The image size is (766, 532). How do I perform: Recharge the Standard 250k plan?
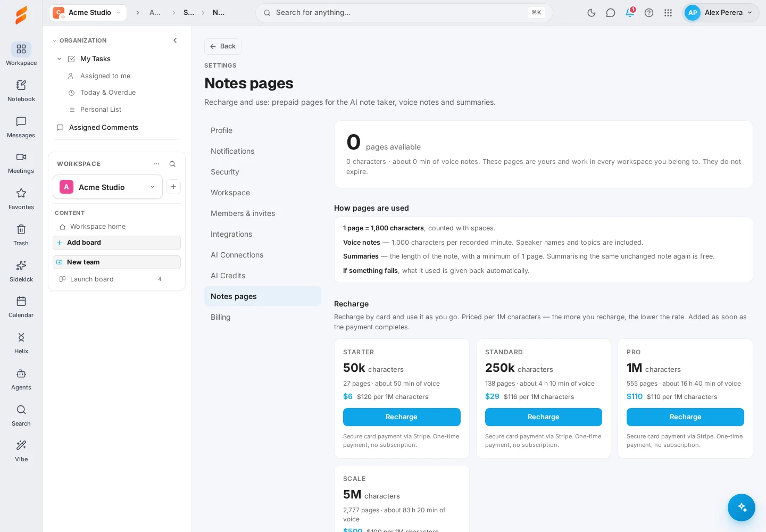tap(544, 417)
